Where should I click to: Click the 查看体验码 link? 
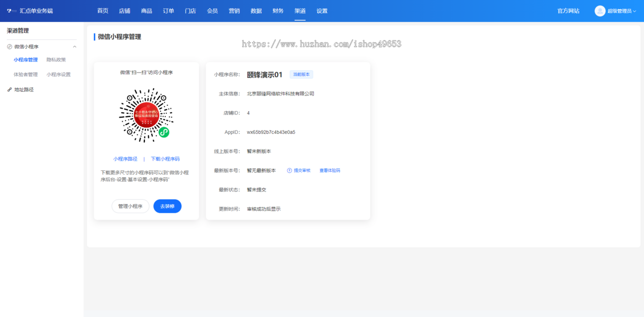tap(330, 170)
